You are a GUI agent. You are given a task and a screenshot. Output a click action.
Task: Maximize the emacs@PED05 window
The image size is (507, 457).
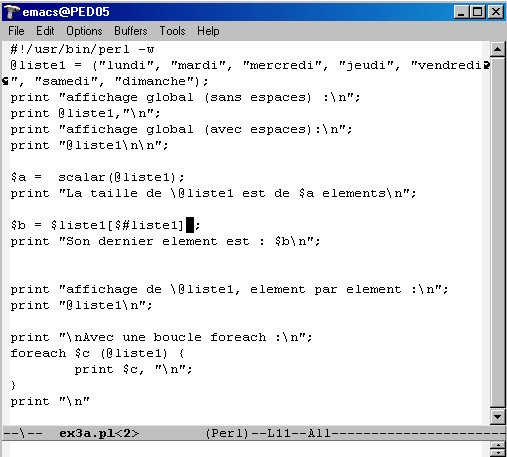coord(477,12)
